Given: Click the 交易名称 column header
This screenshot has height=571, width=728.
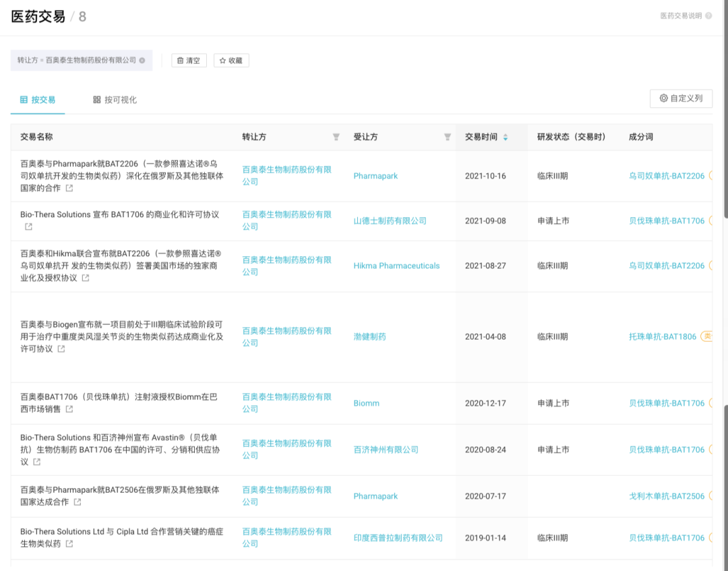Looking at the screenshot, I should pyautogui.click(x=36, y=137).
